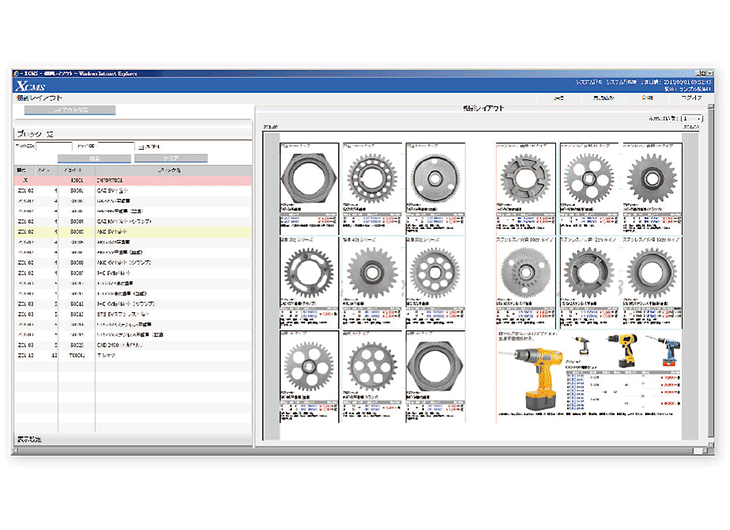Viewport: 730px width, 530px height.
Task: Click the smallest yellow drill thumbnail beside the large drill
Action: coord(582,346)
